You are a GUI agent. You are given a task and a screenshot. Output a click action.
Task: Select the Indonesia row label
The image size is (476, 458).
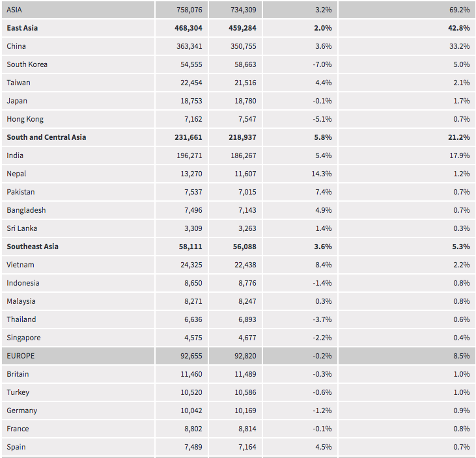coord(23,283)
